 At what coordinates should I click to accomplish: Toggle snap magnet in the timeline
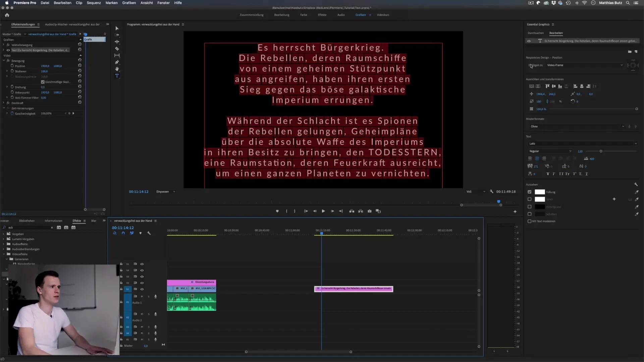pos(123,233)
